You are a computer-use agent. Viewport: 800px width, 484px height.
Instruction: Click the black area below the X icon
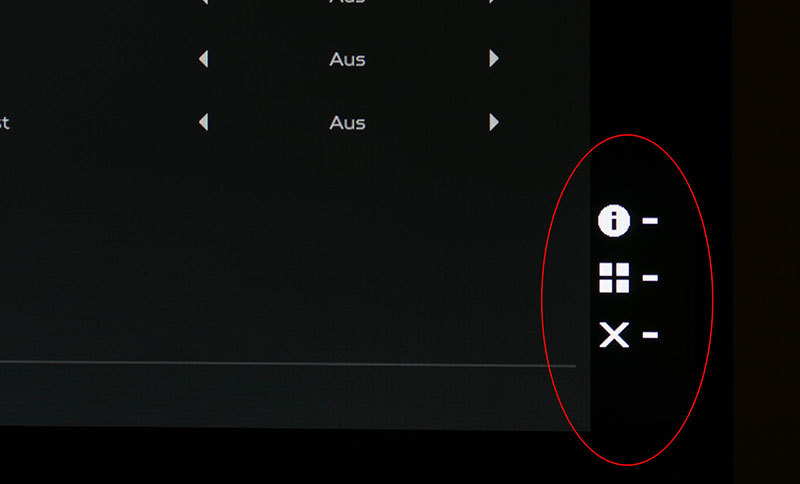pyautogui.click(x=628, y=398)
